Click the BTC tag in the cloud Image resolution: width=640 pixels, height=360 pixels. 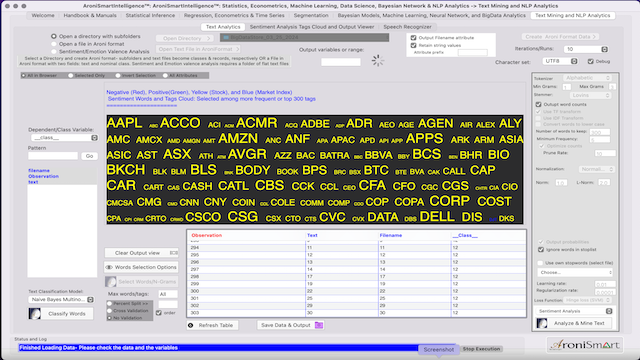coord(376,170)
